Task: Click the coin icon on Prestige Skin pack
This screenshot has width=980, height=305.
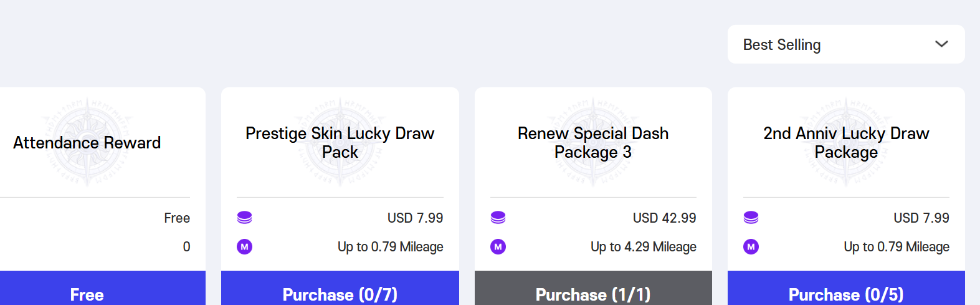Action: tap(245, 218)
